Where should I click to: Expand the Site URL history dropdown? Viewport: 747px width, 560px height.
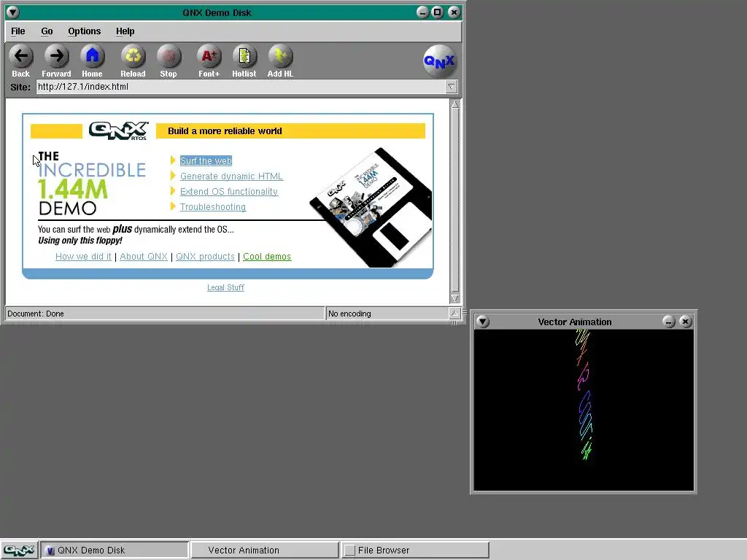pos(451,87)
